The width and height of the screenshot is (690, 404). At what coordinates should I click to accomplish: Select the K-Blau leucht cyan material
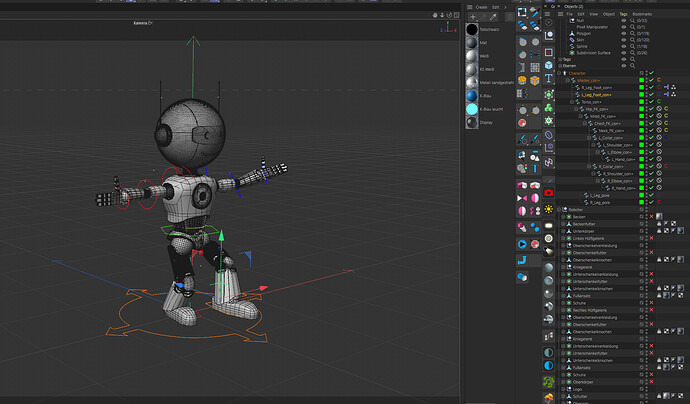[472, 109]
